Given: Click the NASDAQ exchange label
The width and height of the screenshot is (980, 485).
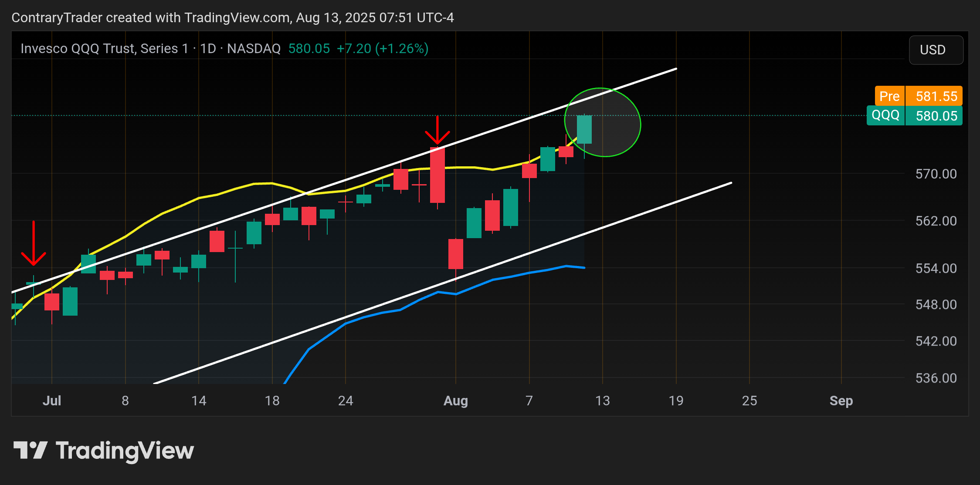Looking at the screenshot, I should (254, 48).
